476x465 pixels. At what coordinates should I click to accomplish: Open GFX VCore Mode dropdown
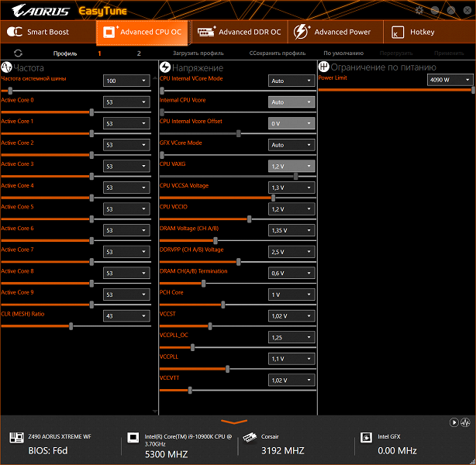291,145
